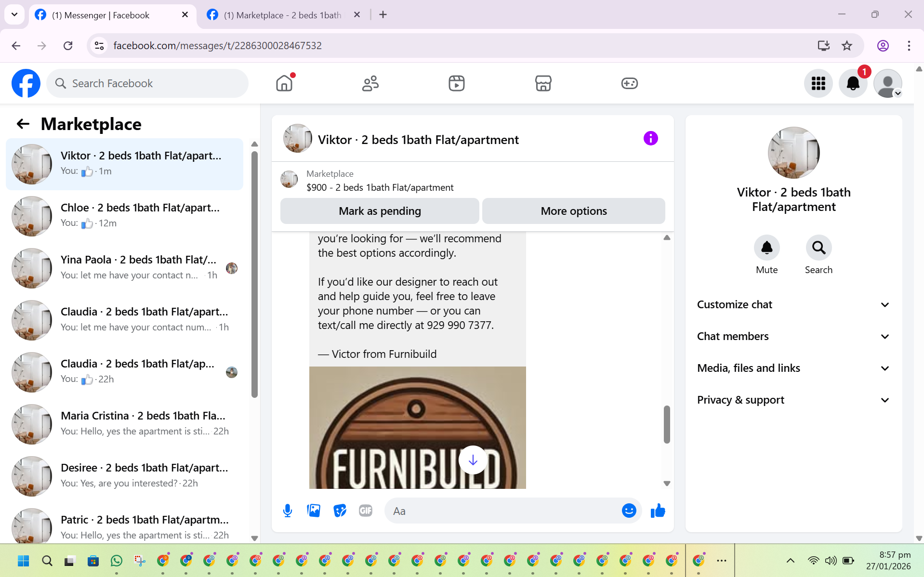924x577 pixels.
Task: Search within the conversation
Action: point(818,248)
